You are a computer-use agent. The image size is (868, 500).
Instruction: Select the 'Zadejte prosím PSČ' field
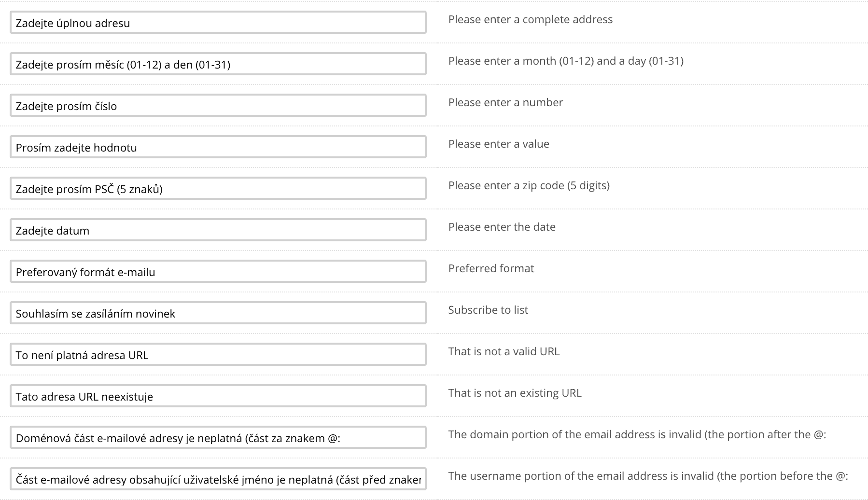218,189
